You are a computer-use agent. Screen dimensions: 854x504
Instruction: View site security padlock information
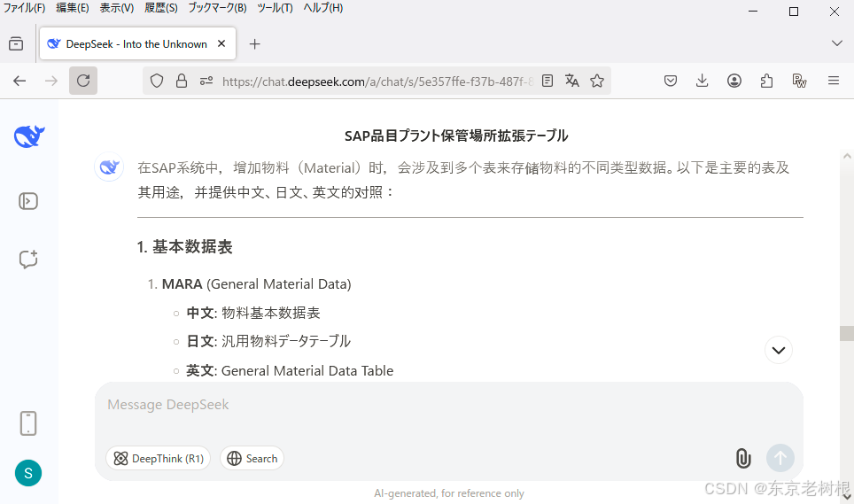click(x=182, y=81)
